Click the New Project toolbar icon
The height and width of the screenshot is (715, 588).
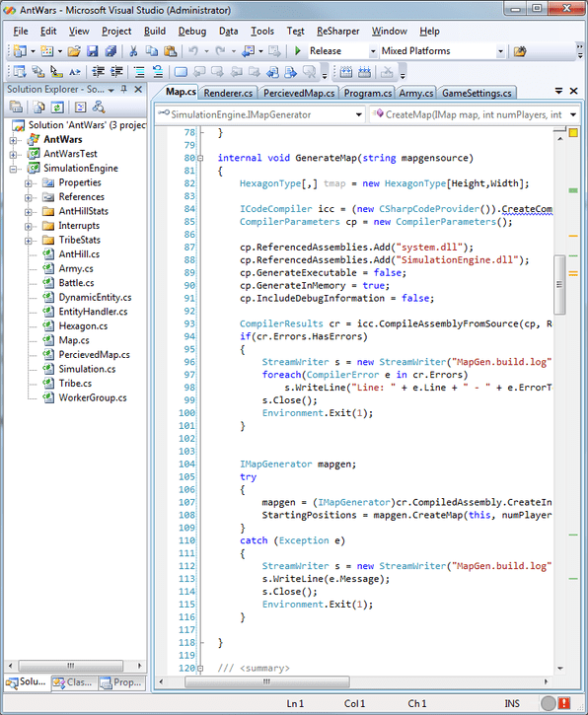pyautogui.click(x=20, y=51)
